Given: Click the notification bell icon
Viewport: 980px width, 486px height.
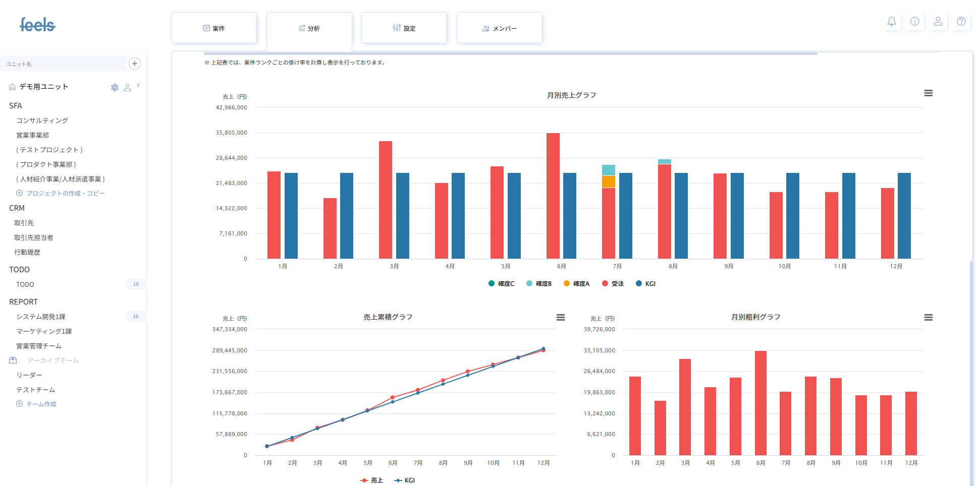Looking at the screenshot, I should click(x=892, y=21).
